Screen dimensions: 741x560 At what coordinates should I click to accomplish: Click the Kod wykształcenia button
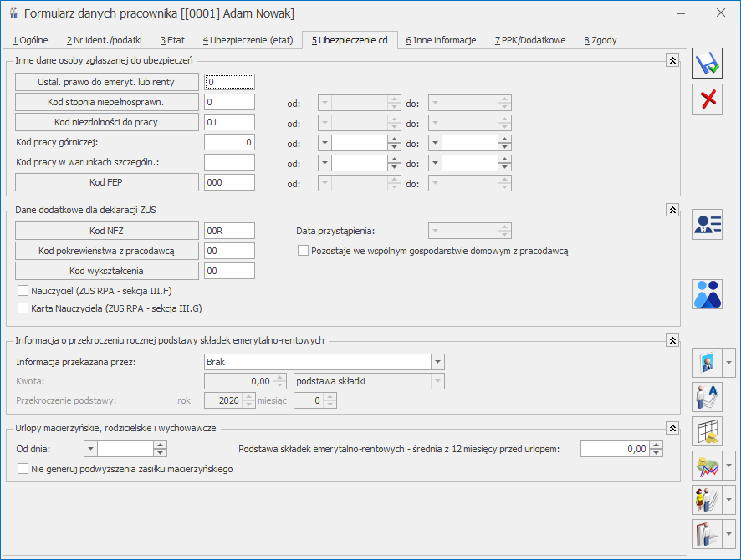[x=107, y=270]
